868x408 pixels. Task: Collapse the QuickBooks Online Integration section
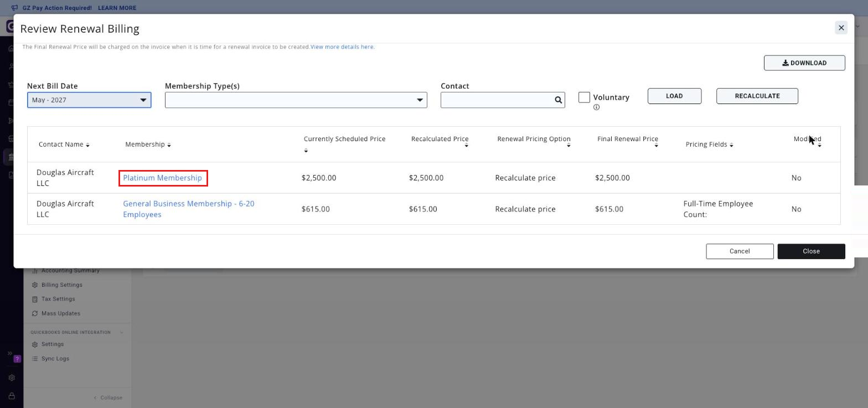point(121,333)
